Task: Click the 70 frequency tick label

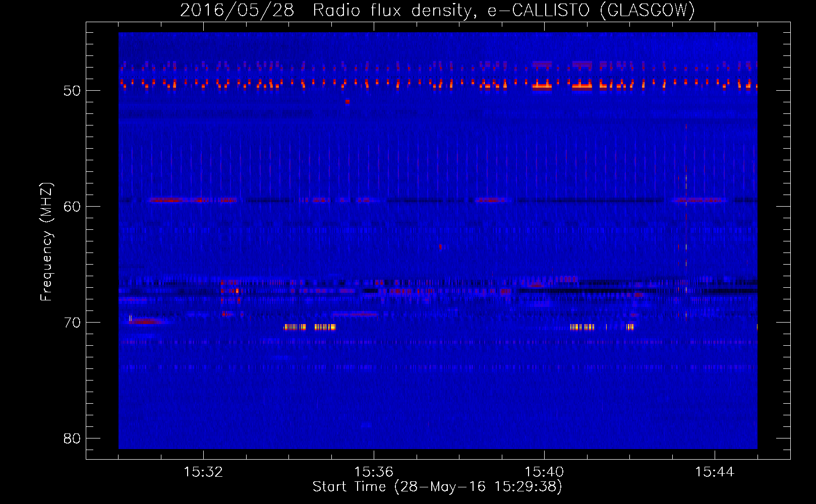Action: pos(72,323)
